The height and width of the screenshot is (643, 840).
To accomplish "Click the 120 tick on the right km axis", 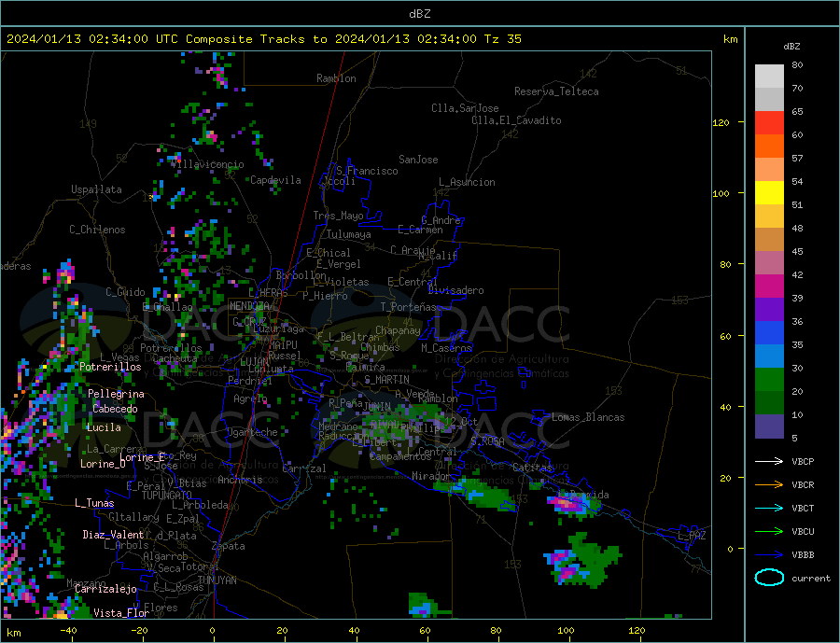I will tap(721, 122).
